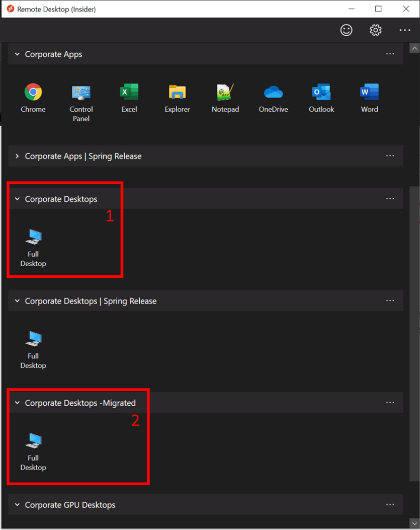Open more options for Corporate Desktops | Spring Release

coord(390,300)
